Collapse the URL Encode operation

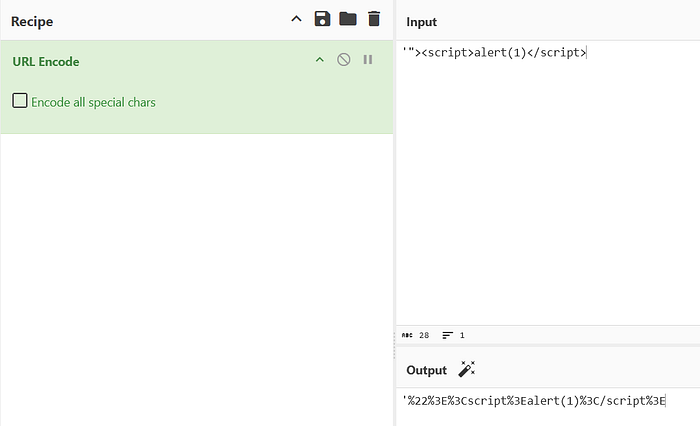click(320, 60)
